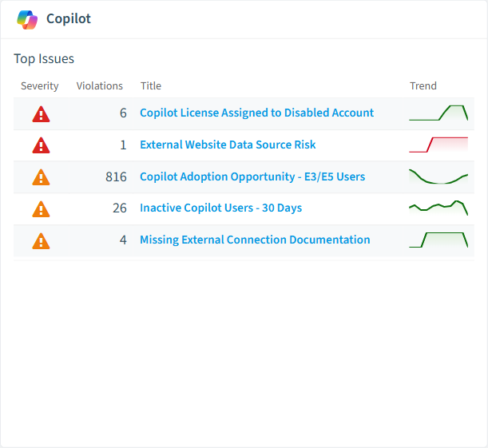
Task: Click violation count 26
Action: coord(120,208)
